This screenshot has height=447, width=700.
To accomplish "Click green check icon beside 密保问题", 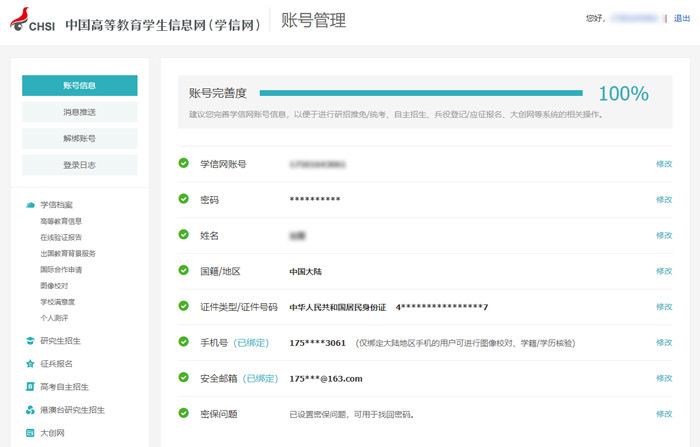I will (183, 413).
